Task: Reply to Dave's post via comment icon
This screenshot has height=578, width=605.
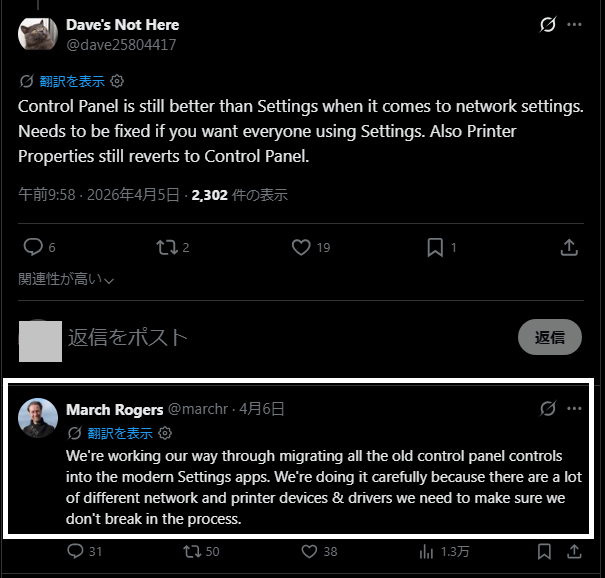Action: [x=33, y=247]
